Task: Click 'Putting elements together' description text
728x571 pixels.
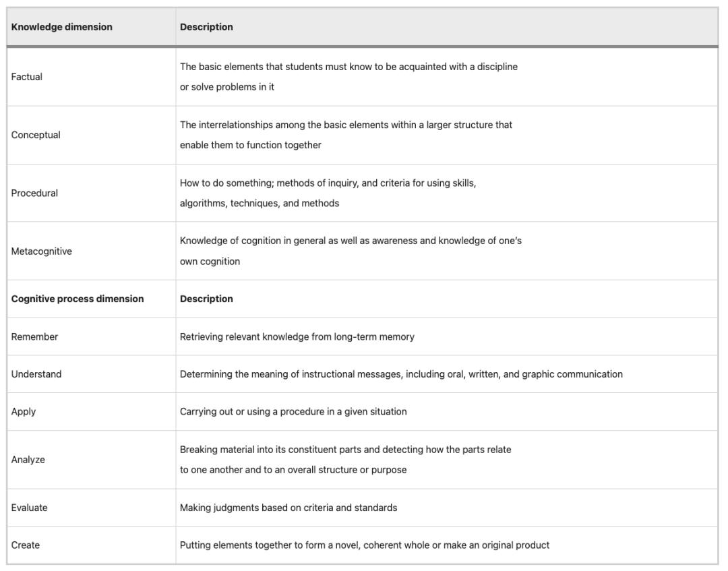Action: (365, 545)
